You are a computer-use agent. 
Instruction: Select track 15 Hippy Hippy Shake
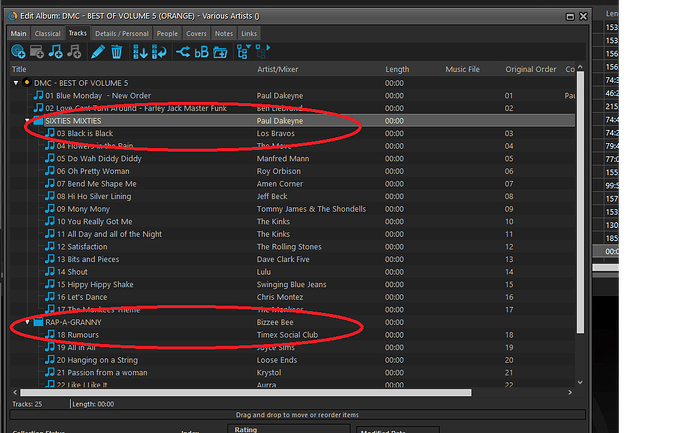tap(95, 284)
